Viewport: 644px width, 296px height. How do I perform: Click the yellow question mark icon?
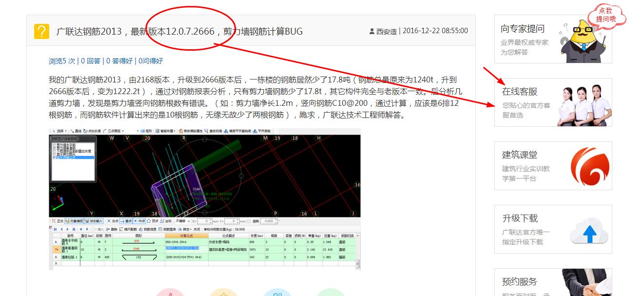point(41,31)
